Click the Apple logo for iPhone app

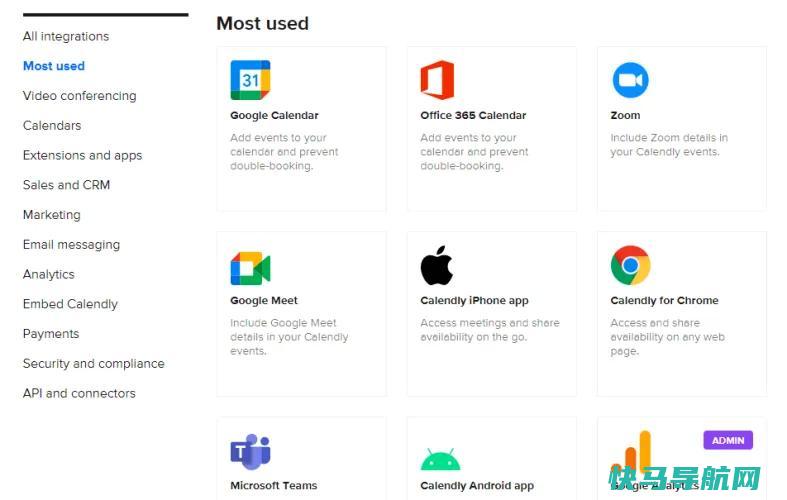[x=437, y=265]
